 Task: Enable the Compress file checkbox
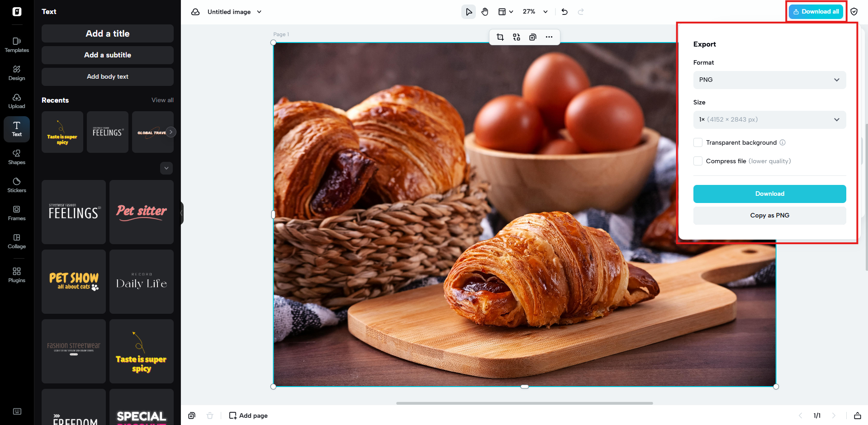[x=698, y=161]
